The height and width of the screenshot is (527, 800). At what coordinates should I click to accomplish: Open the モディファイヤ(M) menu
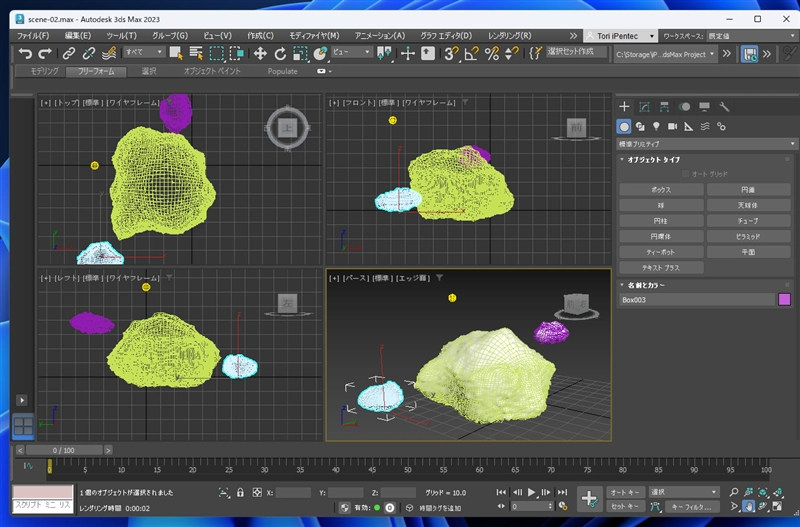click(x=314, y=36)
